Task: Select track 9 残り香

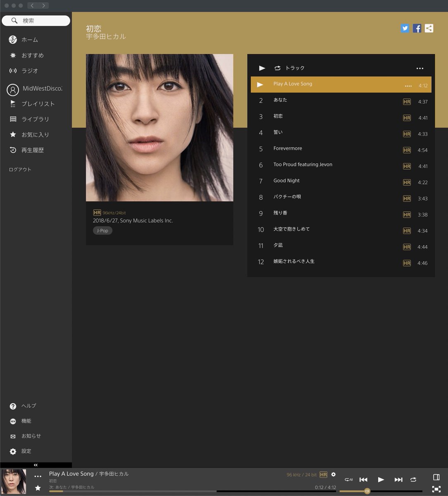Action: pos(341,213)
